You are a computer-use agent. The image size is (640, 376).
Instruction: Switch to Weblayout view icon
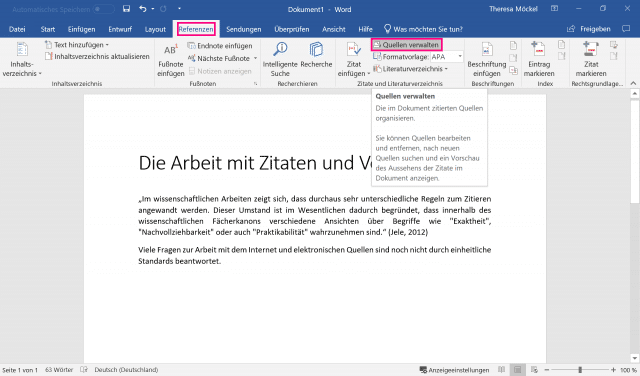[534, 370]
